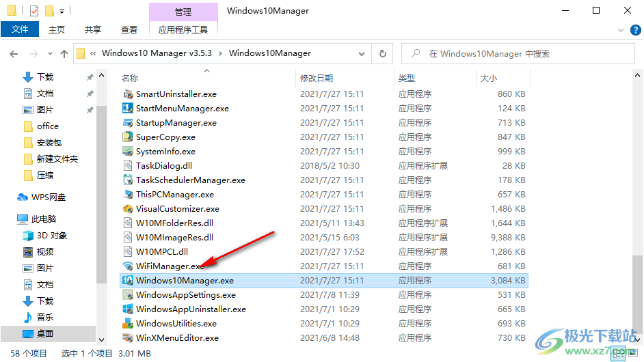Select the WindowsAppUninstaller.exe file name

click(x=191, y=309)
